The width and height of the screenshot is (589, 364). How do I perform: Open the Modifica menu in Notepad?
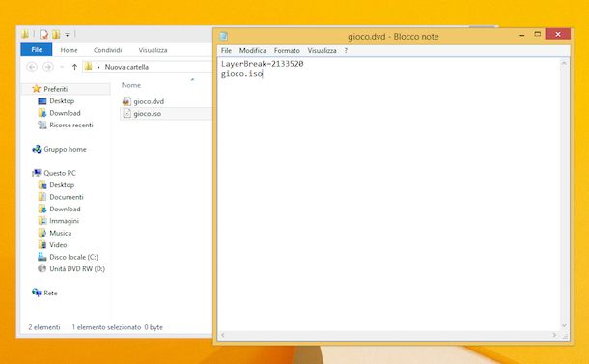pos(252,50)
